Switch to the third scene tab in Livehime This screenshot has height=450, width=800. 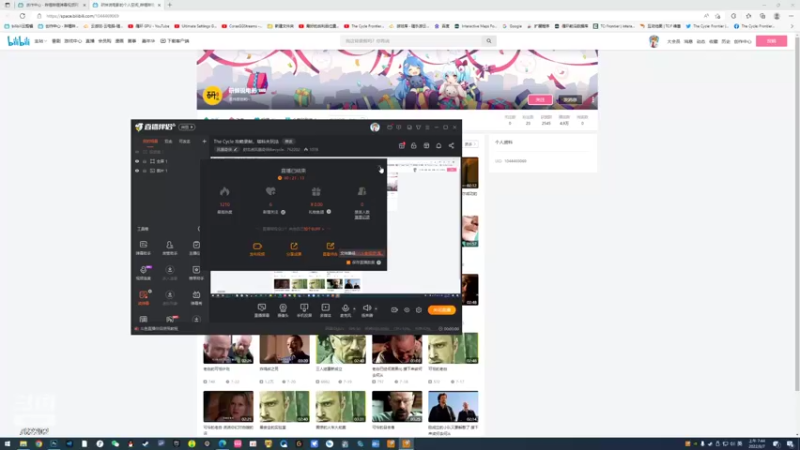click(x=184, y=141)
